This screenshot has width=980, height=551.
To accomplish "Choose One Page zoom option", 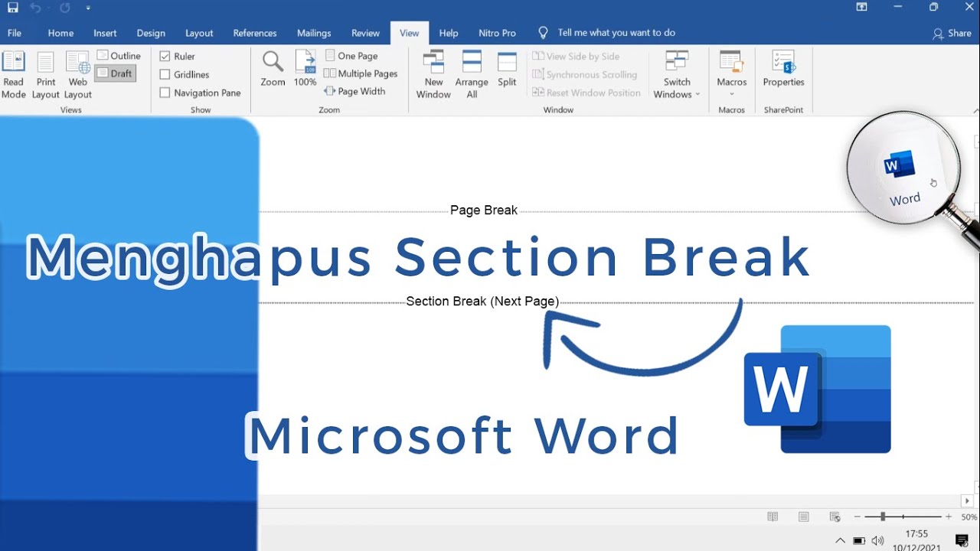I will [351, 56].
